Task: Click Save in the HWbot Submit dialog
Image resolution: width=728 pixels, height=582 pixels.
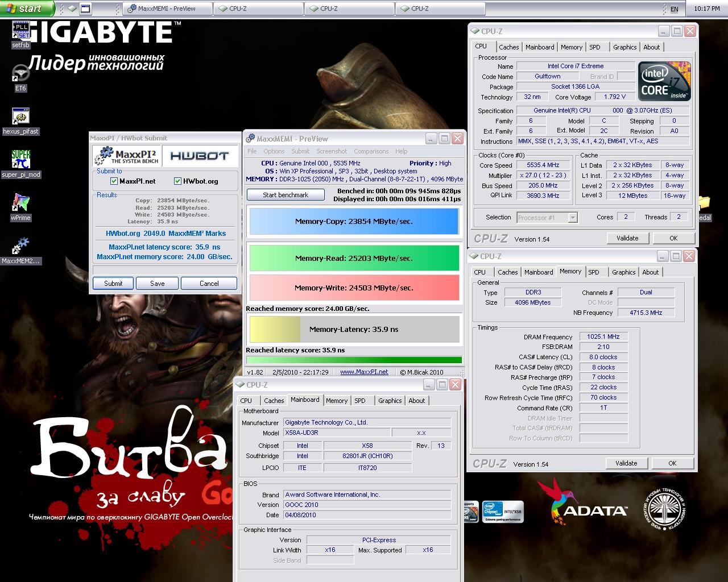Action: coord(157,284)
